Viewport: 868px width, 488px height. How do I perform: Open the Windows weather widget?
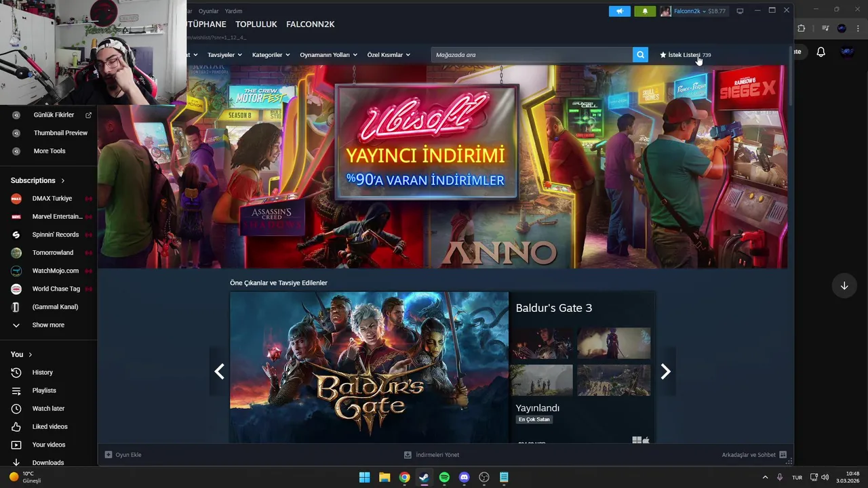pyautogui.click(x=26, y=477)
